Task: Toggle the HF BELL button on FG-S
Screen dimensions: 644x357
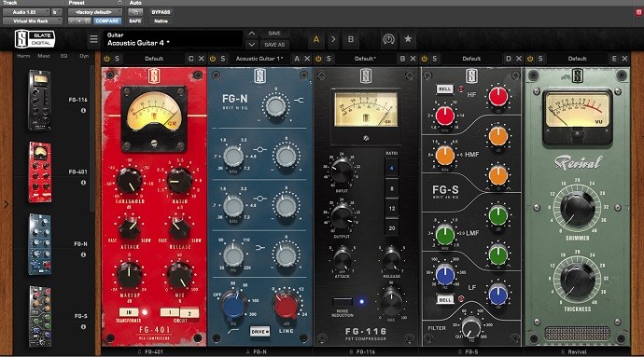Action: tap(445, 89)
